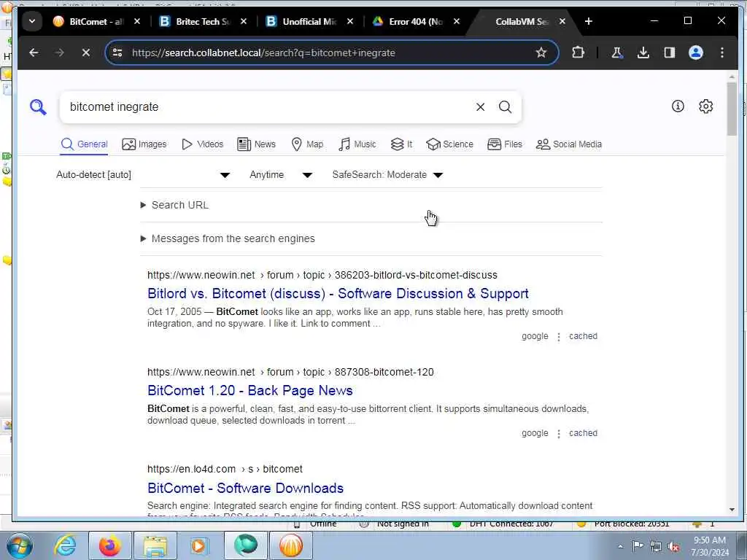This screenshot has height=560, width=747.
Task: Open search preferences gear icon
Action: [x=705, y=106]
